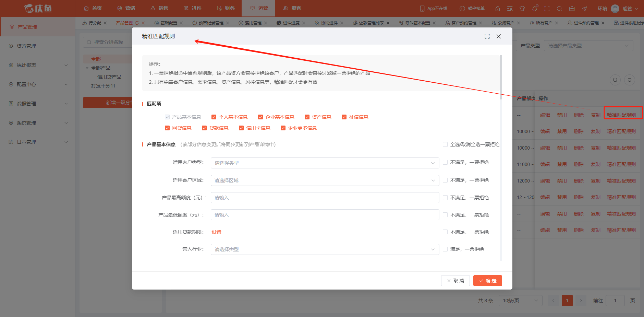Click 取消 button in dialog
This screenshot has height=317, width=644.
[x=455, y=281]
